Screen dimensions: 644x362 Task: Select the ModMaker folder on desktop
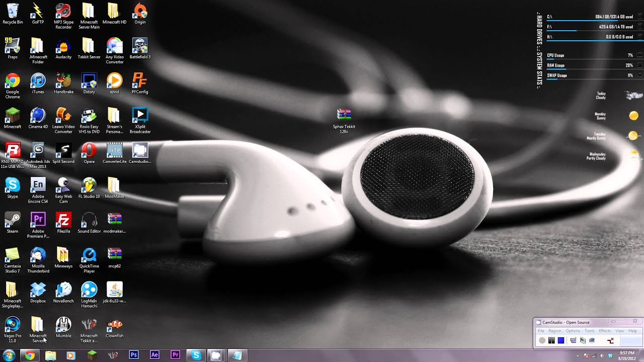114,188
